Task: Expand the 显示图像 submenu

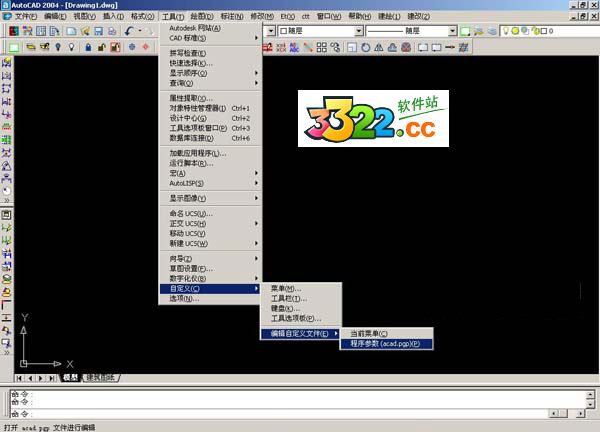Action: click(x=211, y=198)
